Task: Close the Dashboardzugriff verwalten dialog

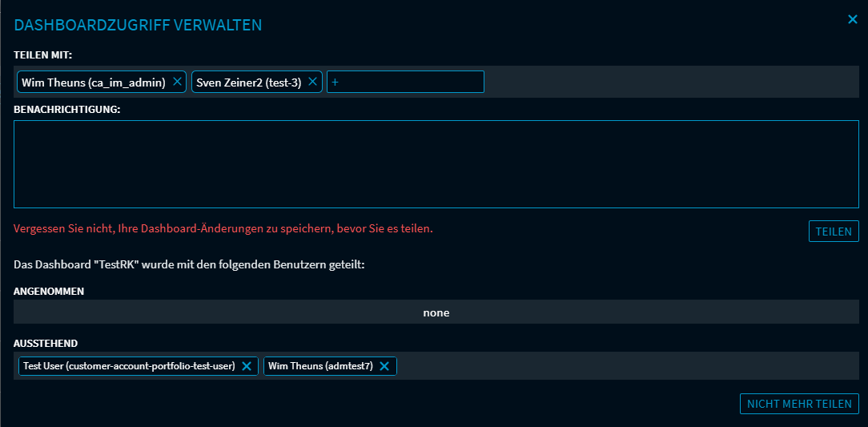Action: [853, 19]
